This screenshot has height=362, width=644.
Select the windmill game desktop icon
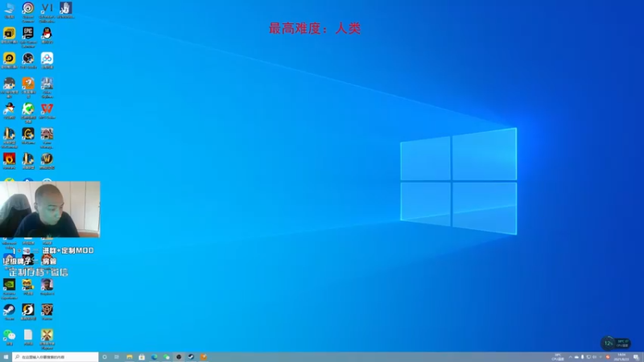(x=47, y=337)
